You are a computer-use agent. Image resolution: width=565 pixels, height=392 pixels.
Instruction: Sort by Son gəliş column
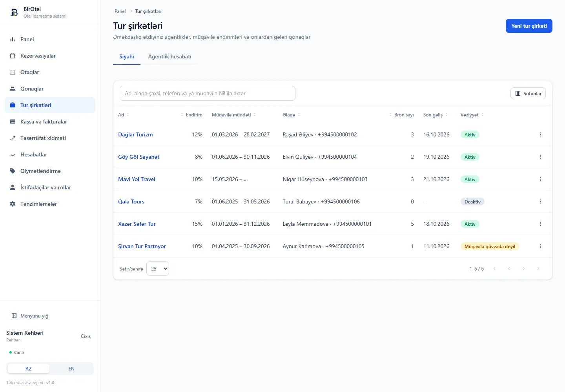(x=436, y=115)
